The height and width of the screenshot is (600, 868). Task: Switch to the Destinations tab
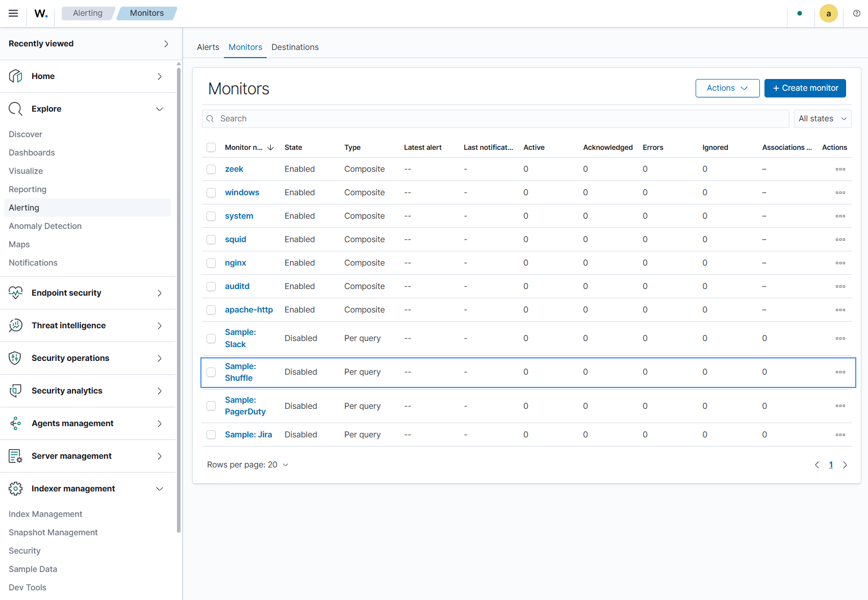[295, 47]
